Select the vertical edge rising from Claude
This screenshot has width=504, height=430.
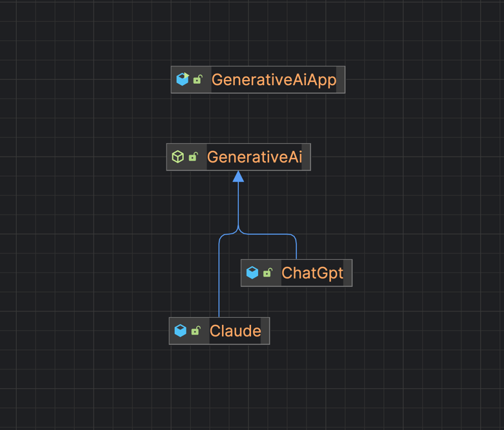pos(219,284)
